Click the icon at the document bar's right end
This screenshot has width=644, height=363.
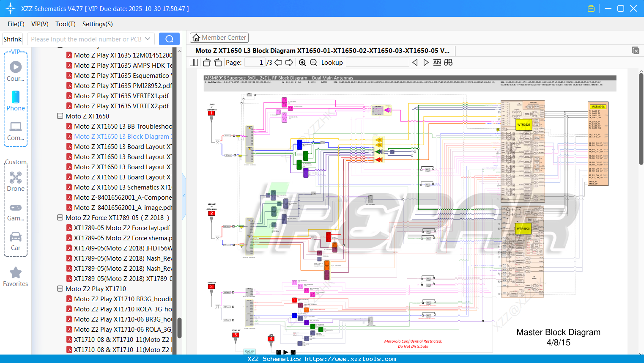point(636,50)
